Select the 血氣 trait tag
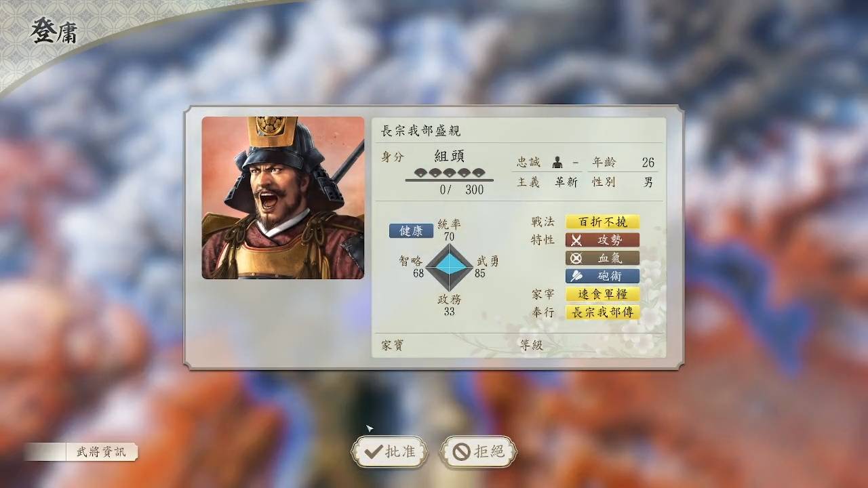This screenshot has height=488, width=868. (x=603, y=258)
